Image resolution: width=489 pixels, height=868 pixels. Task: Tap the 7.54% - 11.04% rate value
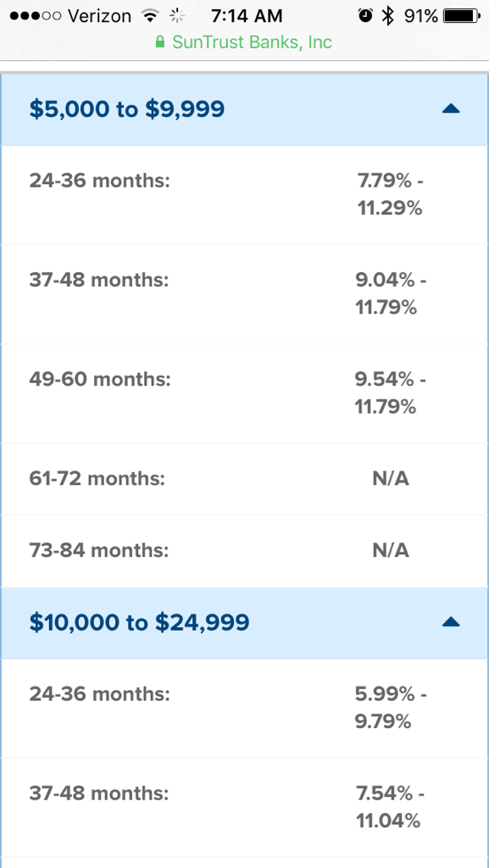[x=391, y=808]
